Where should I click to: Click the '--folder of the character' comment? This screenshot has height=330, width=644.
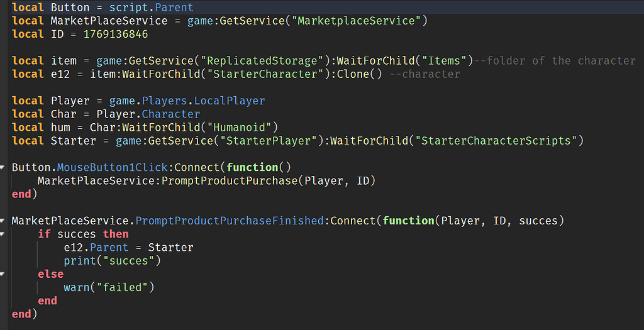click(555, 61)
